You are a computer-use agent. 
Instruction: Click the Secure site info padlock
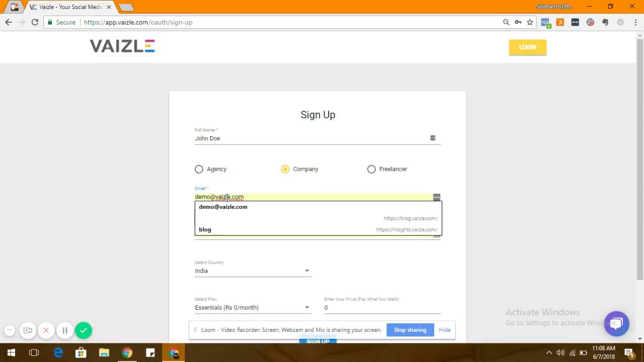tap(62, 22)
